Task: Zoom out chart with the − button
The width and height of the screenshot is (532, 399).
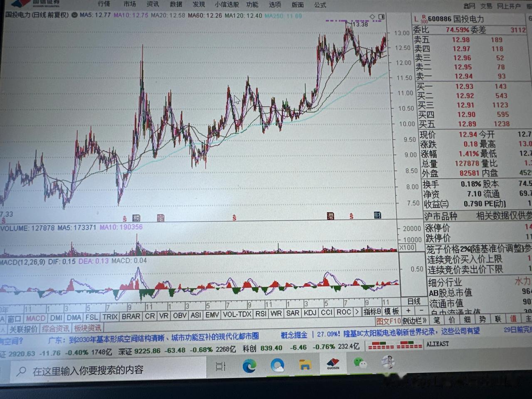Action: tap(421, 311)
